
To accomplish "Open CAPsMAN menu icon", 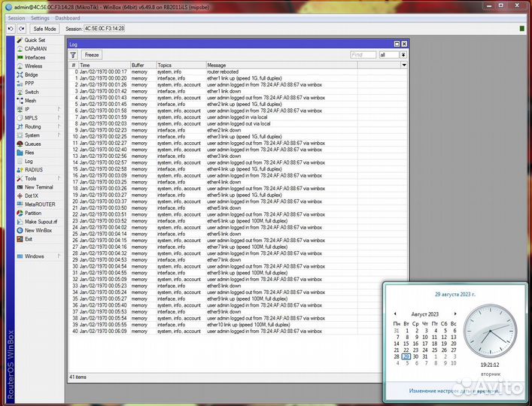I will [x=20, y=49].
